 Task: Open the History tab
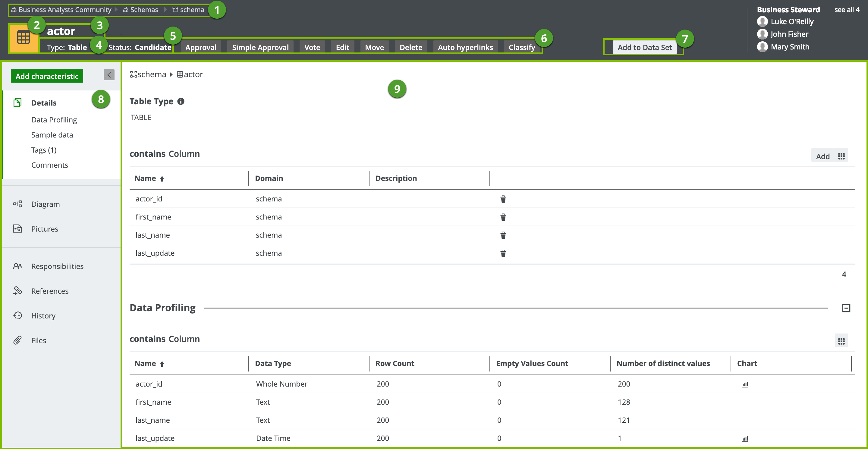[43, 316]
